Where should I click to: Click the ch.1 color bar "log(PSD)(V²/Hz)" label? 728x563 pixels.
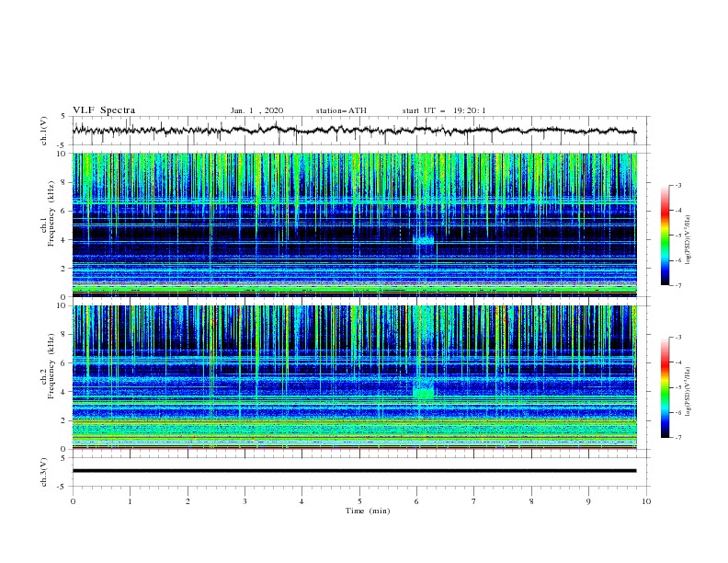(688, 240)
